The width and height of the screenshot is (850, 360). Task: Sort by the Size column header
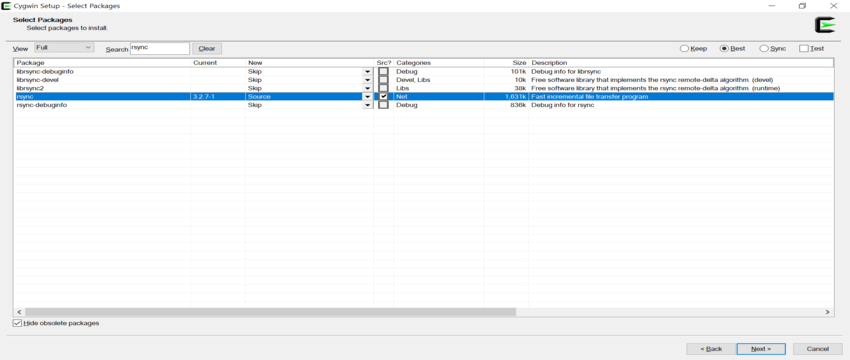click(x=506, y=63)
